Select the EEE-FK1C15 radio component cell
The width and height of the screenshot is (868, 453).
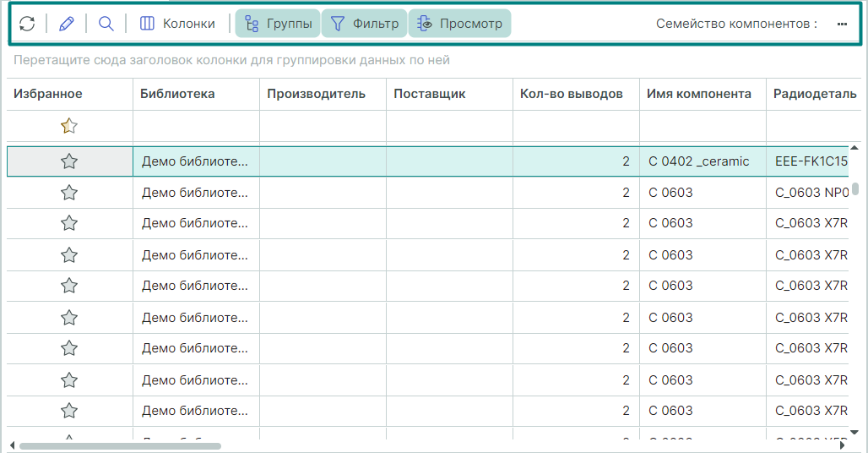(x=811, y=161)
